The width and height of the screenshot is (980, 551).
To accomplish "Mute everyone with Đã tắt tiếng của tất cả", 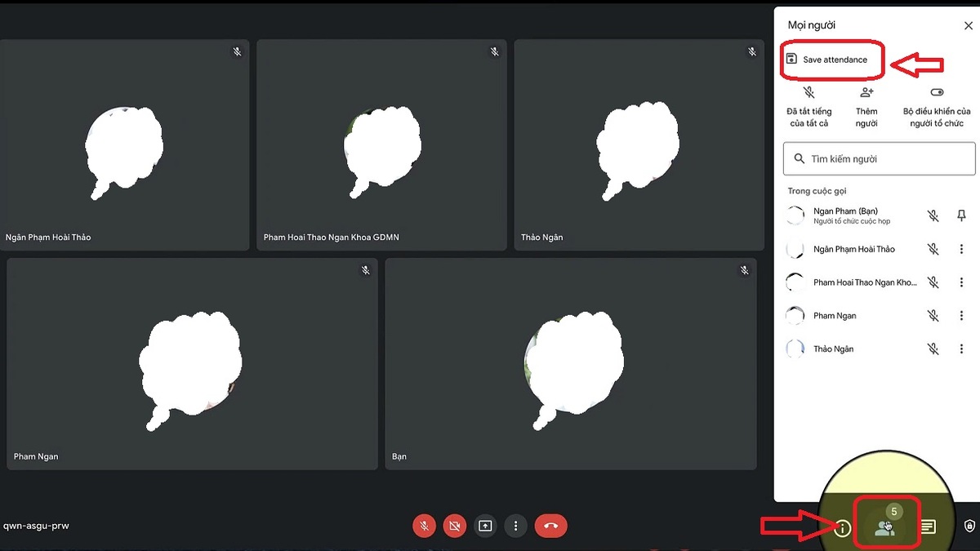I will click(809, 107).
